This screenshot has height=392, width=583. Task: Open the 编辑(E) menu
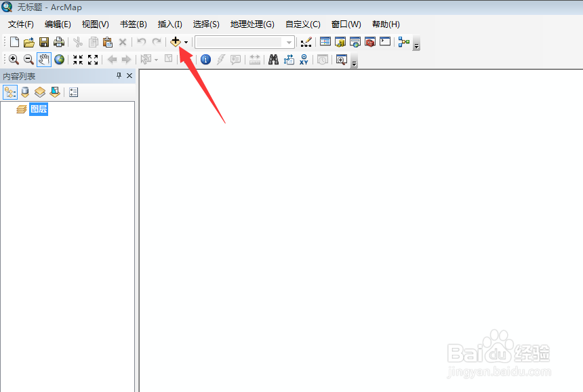(x=58, y=24)
